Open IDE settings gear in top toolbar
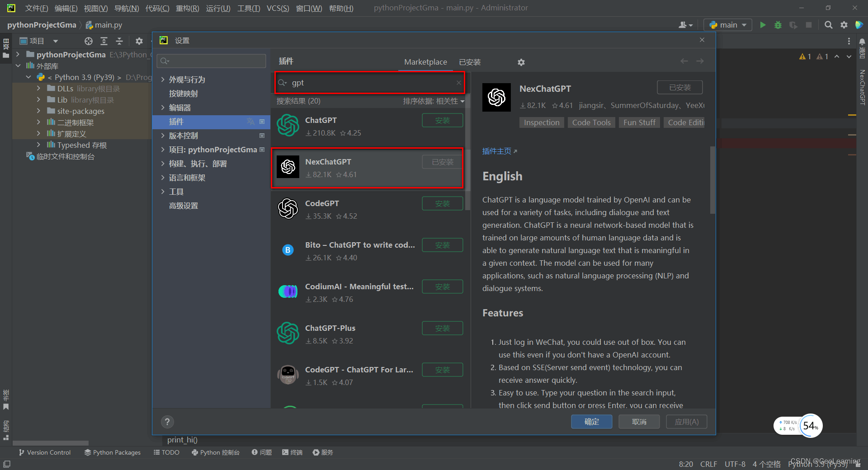The height and width of the screenshot is (470, 868). pos(844,25)
